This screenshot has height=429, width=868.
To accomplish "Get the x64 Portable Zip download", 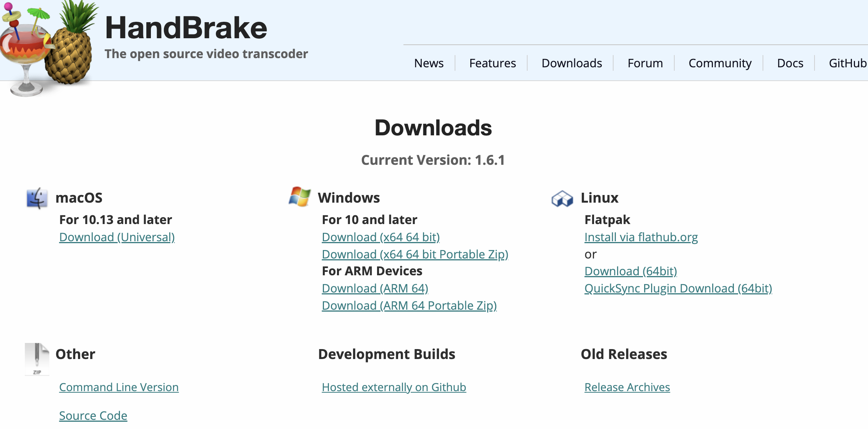I will (415, 255).
